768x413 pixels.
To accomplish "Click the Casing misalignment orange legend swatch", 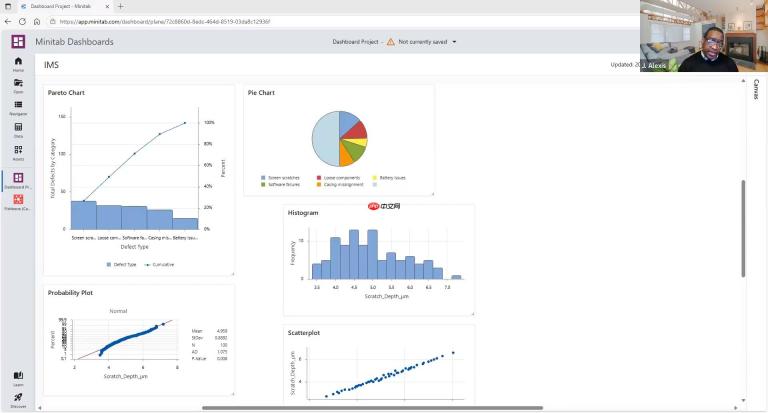I will tap(319, 185).
